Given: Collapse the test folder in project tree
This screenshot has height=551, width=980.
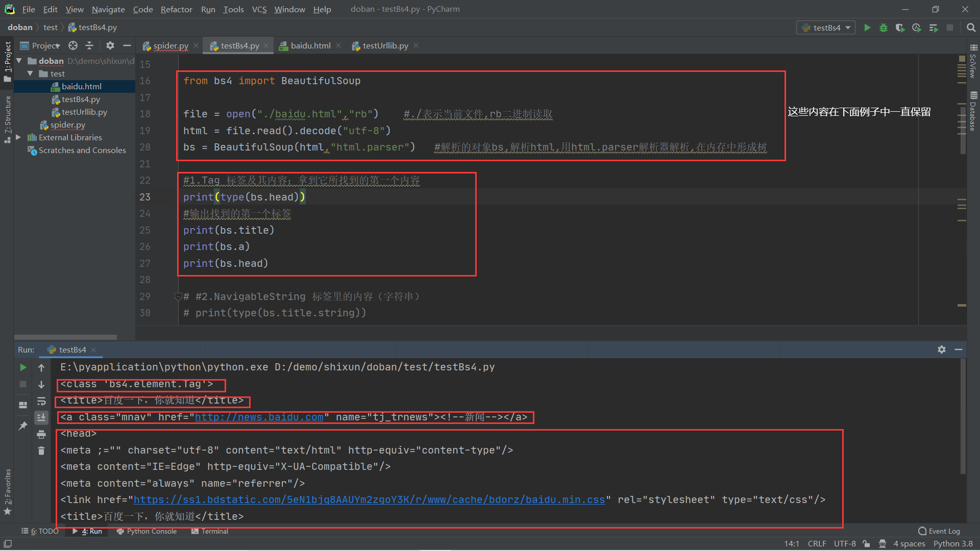Looking at the screenshot, I should [x=30, y=73].
